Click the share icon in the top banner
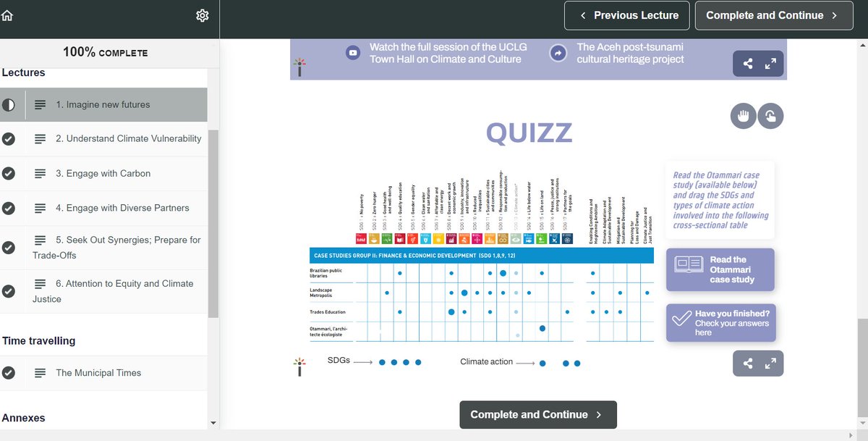The width and height of the screenshot is (868, 441). (x=749, y=64)
